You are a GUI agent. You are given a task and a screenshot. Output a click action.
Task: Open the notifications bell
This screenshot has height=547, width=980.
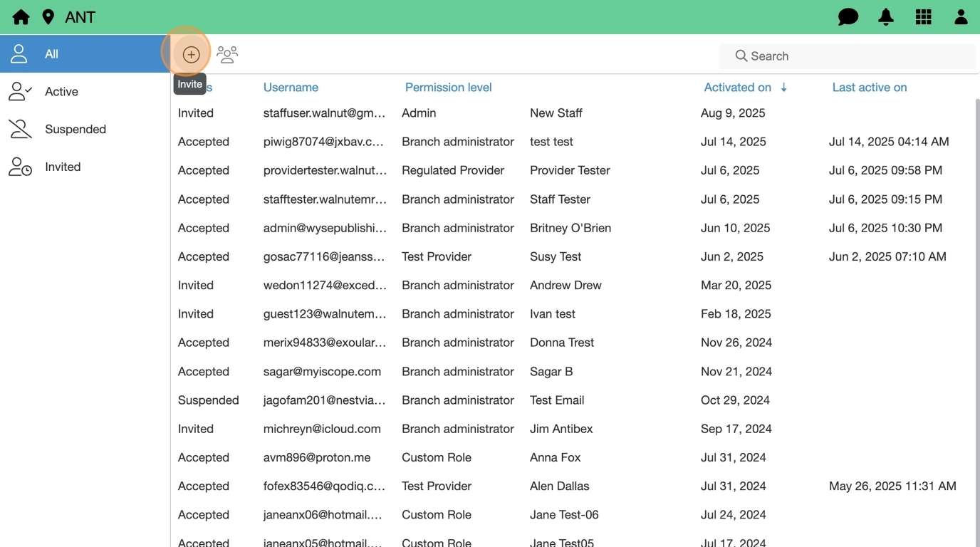point(886,17)
